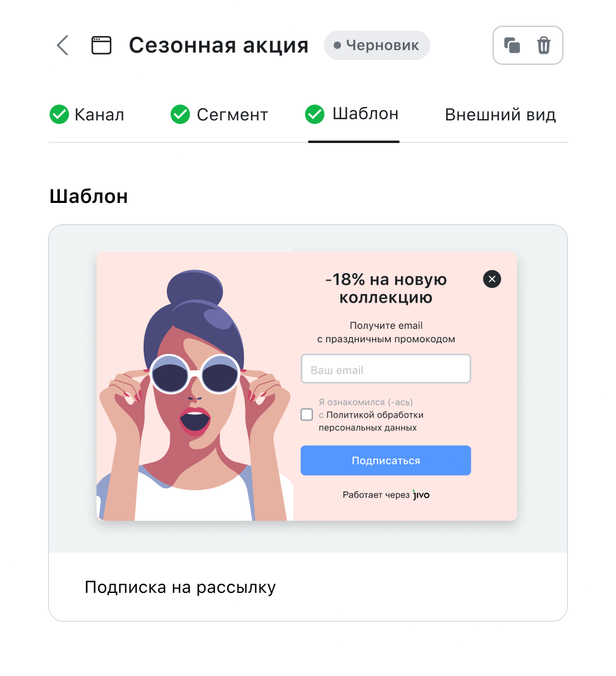Switch to the Сегмент tab

point(219,114)
